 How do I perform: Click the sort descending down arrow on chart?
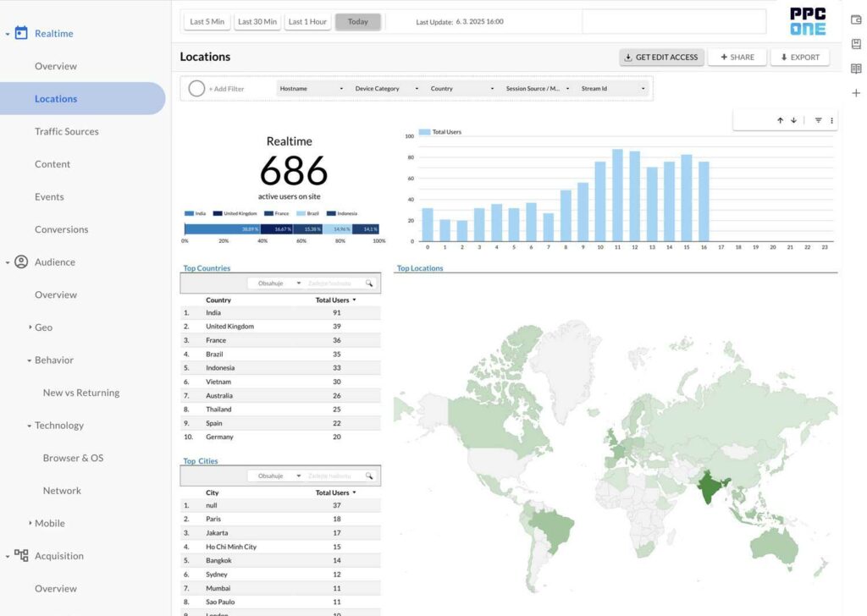[793, 121]
